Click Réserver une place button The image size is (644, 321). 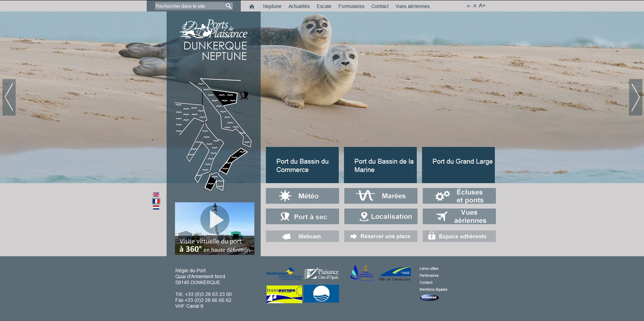coord(381,236)
